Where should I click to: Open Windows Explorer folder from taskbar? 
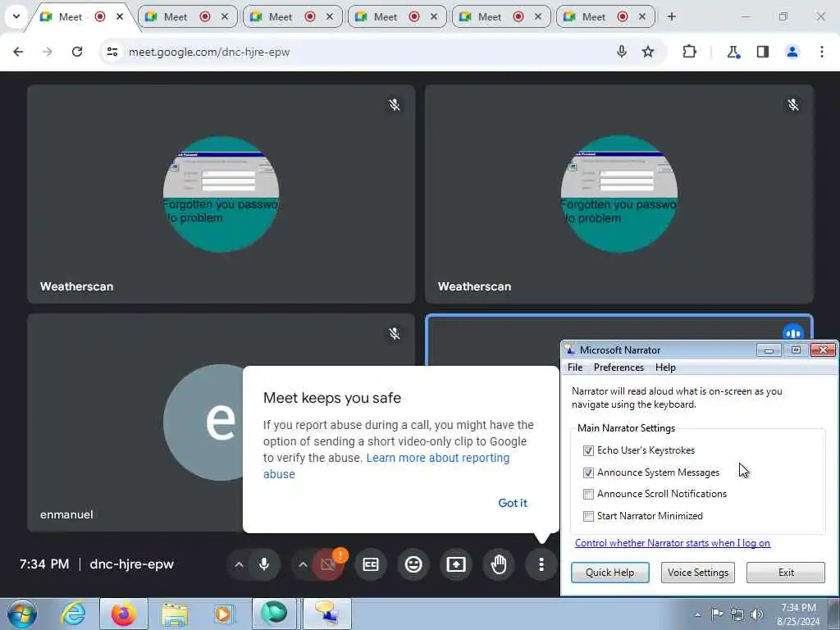(x=175, y=614)
